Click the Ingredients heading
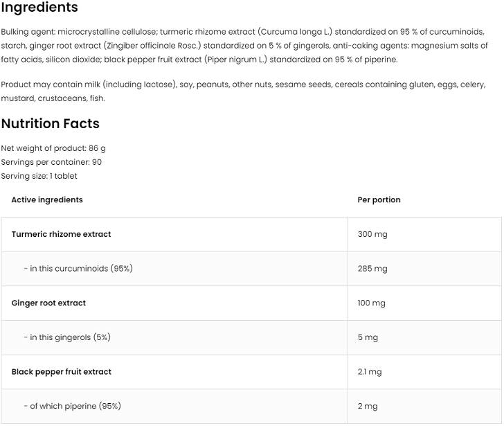Viewport: 504px width, 426px height. [x=39, y=8]
